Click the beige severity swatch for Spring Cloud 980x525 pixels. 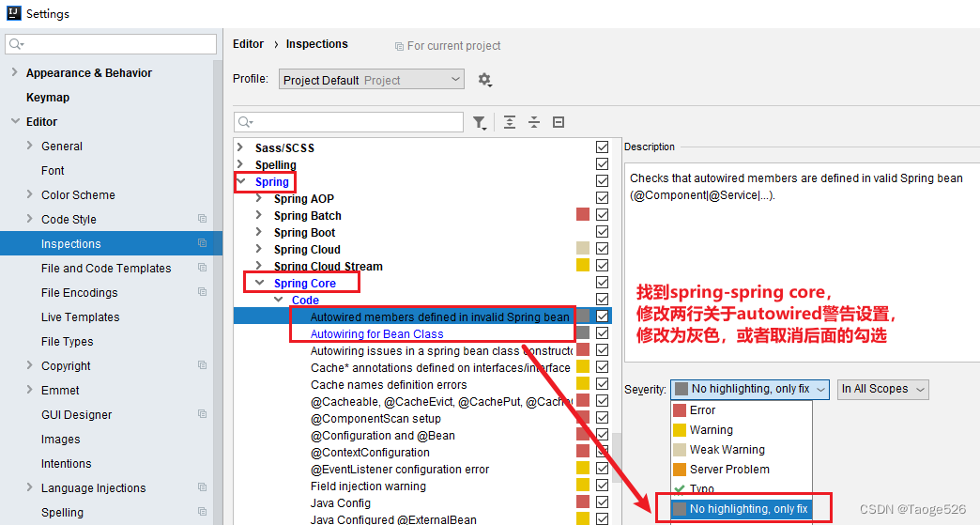[x=583, y=248]
